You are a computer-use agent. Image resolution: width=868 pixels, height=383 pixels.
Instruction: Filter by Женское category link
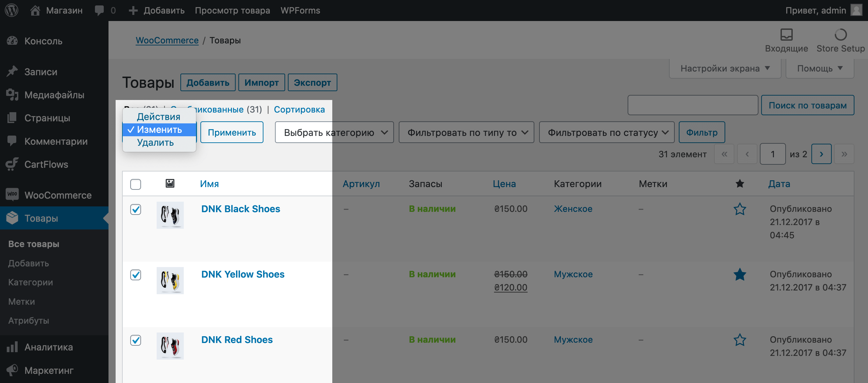click(573, 209)
